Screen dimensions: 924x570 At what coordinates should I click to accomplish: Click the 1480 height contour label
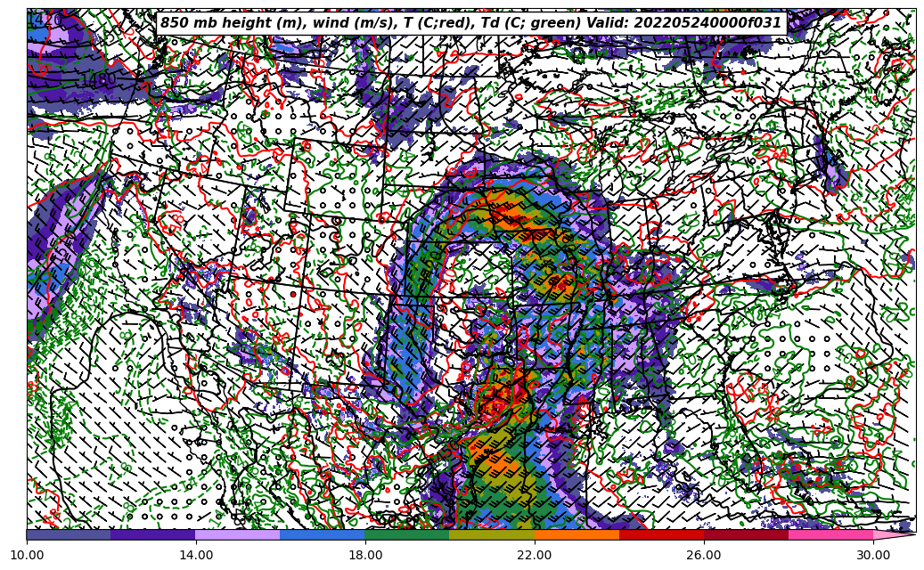point(98,78)
